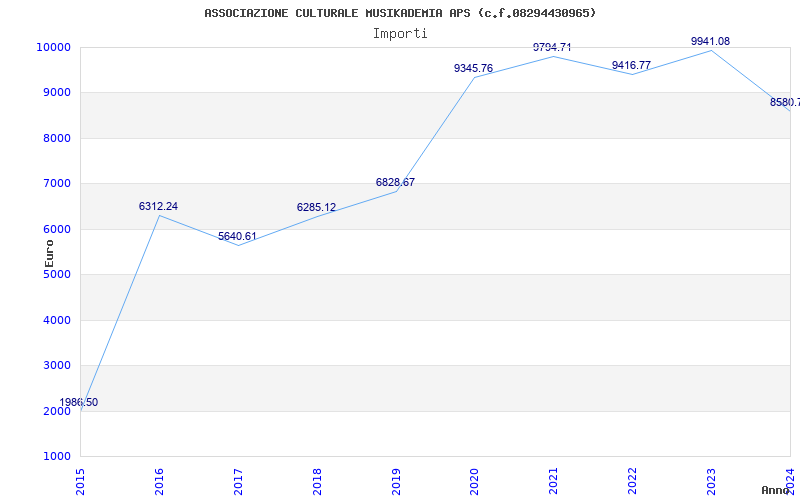Select the 2019 x-axis year label
Viewport: 800px width, 500px height.
click(x=396, y=481)
